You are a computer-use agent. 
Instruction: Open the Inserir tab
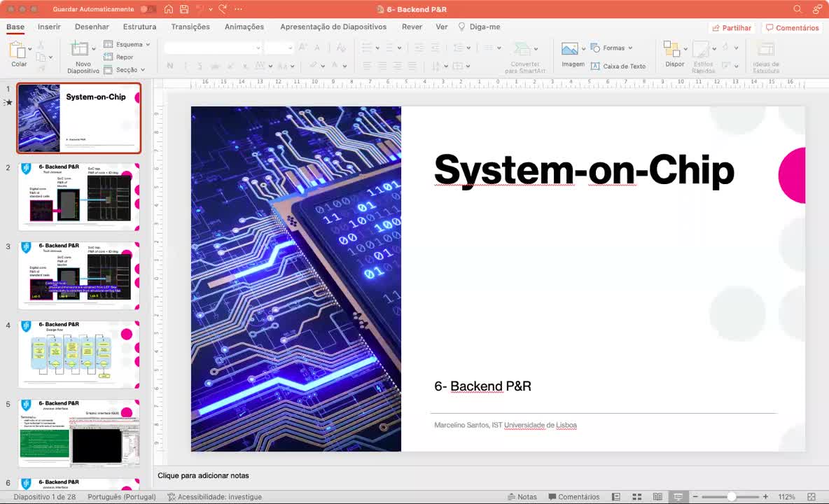tap(49, 27)
